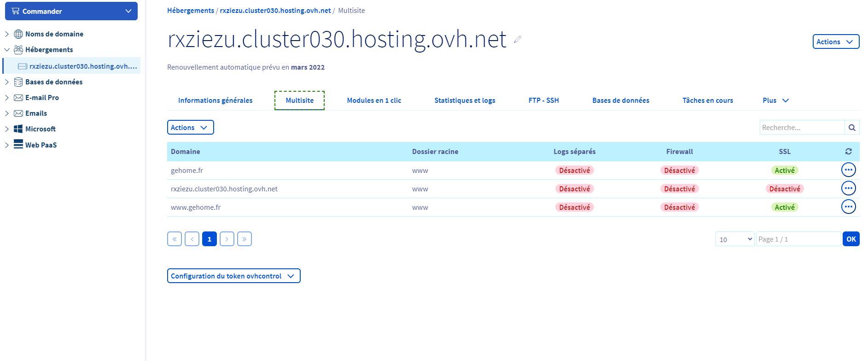Expand the Noms de domaine tree section

click(7, 34)
